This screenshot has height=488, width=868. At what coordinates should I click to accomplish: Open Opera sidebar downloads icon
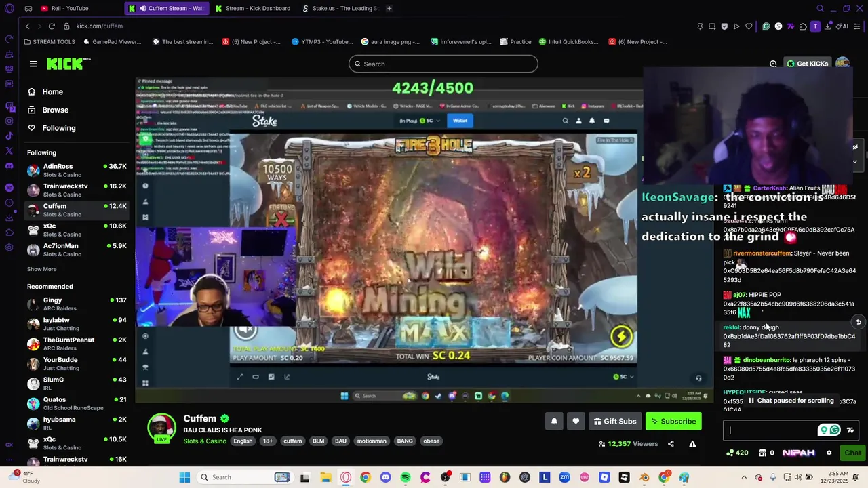[9, 218]
